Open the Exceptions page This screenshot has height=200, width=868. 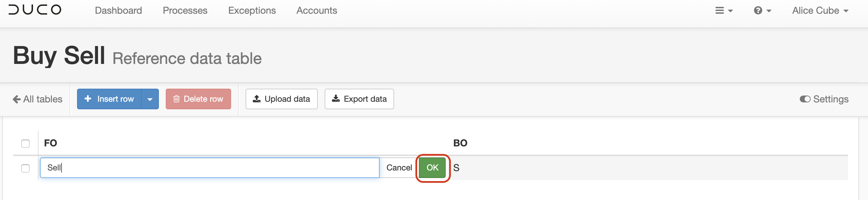252,11
